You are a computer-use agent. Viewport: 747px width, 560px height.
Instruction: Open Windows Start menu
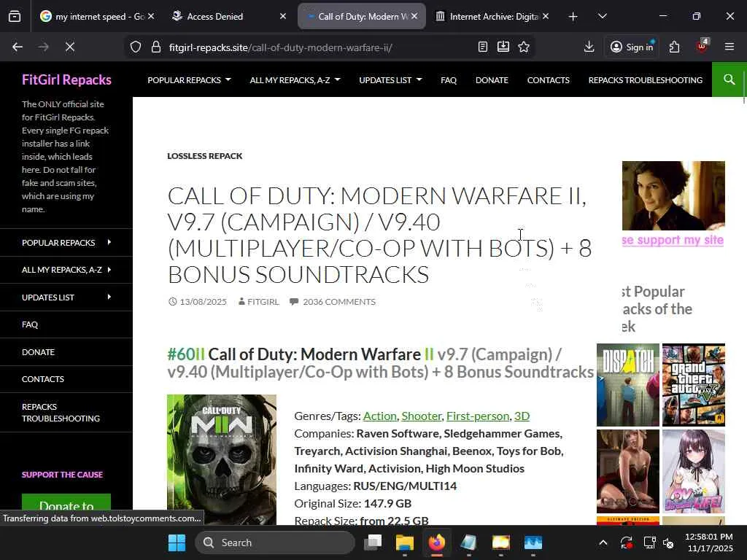click(177, 542)
